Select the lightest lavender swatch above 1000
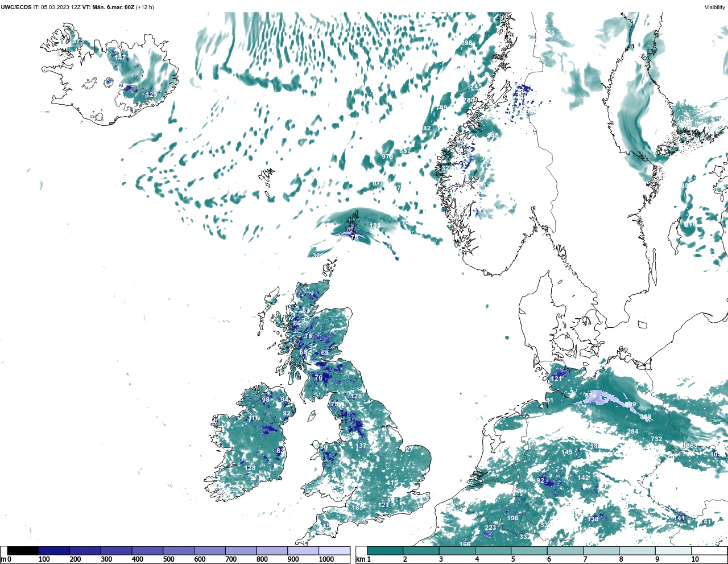The height and width of the screenshot is (564, 728). pos(334,551)
